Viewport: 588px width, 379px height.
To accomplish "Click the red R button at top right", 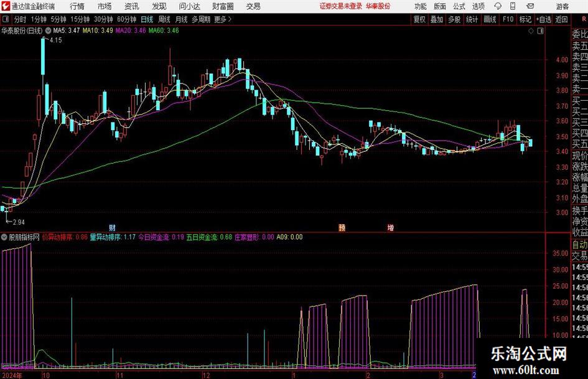I will pos(584,19).
